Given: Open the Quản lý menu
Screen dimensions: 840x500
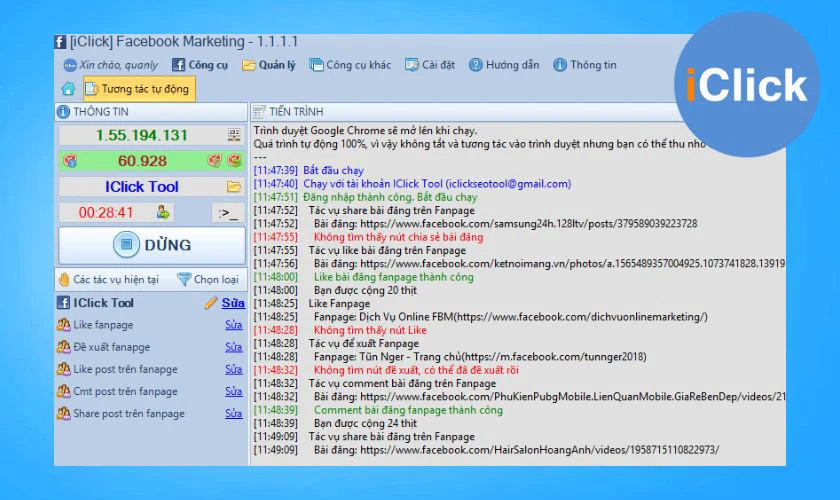Looking at the screenshot, I should point(268,65).
